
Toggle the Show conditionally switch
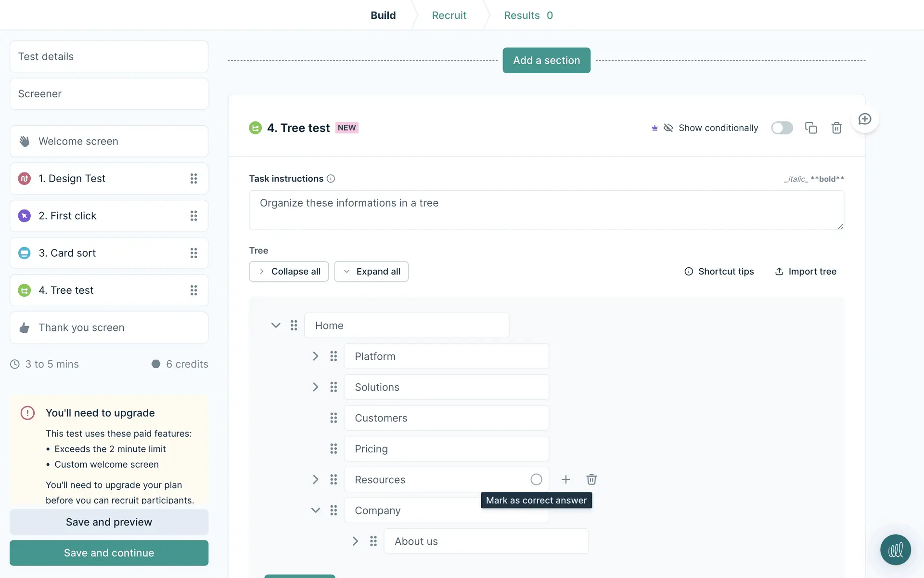782,128
